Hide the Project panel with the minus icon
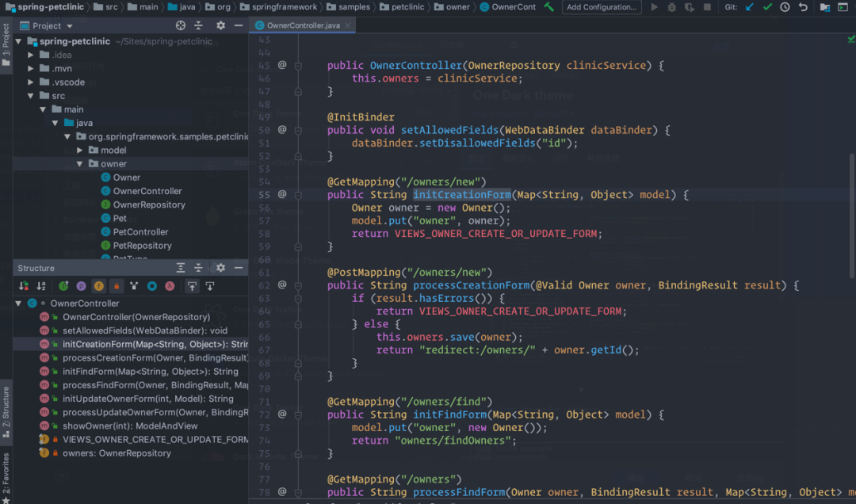 (239, 25)
